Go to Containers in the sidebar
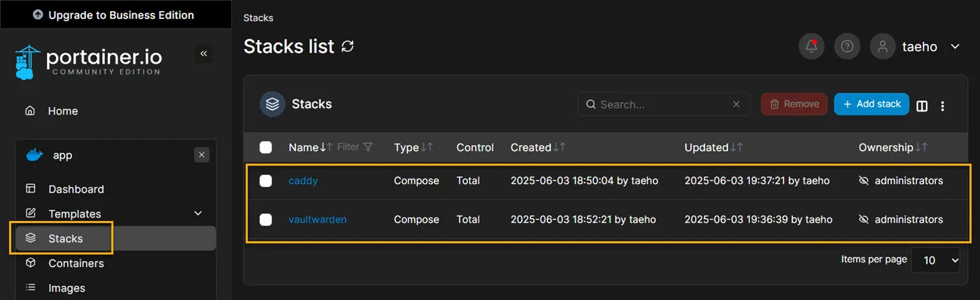 pyautogui.click(x=76, y=264)
